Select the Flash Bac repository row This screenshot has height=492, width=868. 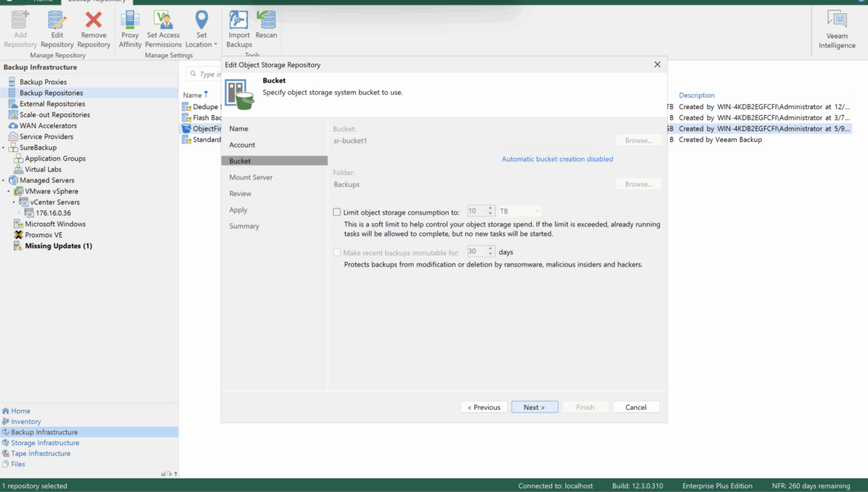point(202,118)
